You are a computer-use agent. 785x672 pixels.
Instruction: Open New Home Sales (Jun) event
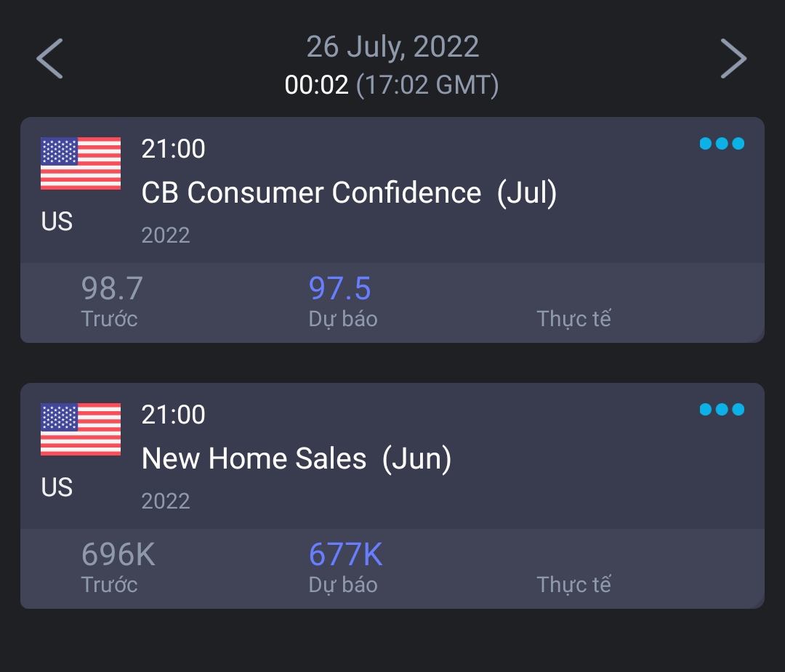point(297,459)
